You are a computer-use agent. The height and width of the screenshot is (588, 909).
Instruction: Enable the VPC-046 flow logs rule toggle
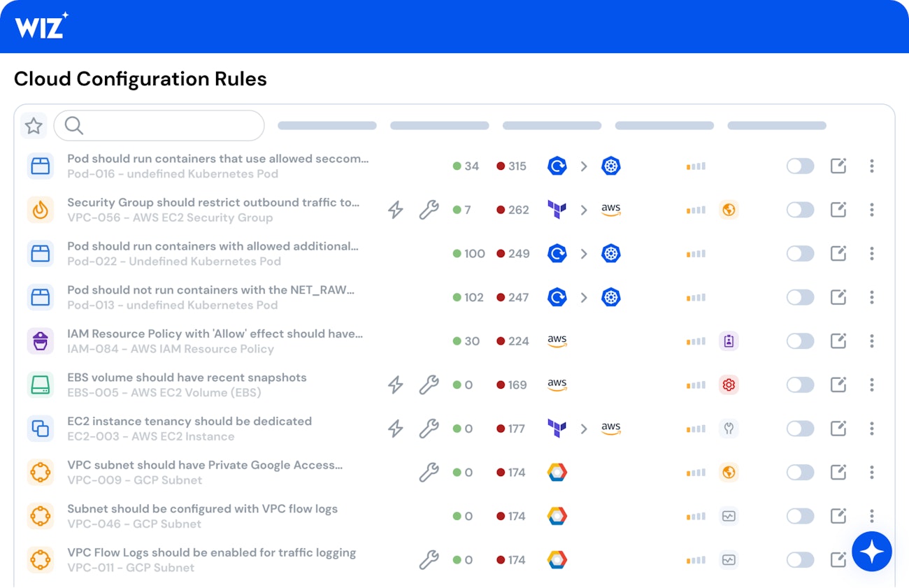coord(800,515)
